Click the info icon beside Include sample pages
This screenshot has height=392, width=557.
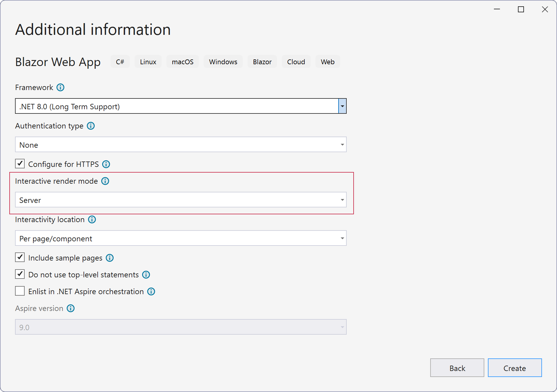pos(110,258)
